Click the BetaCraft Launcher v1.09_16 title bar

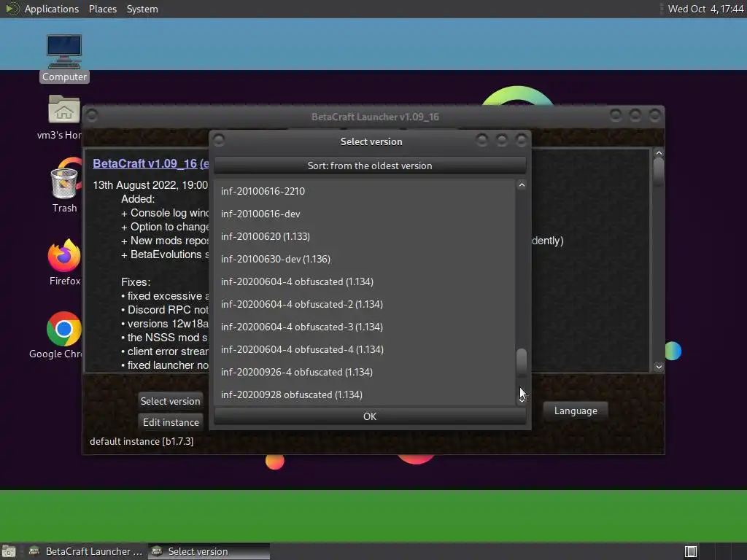tap(375, 117)
